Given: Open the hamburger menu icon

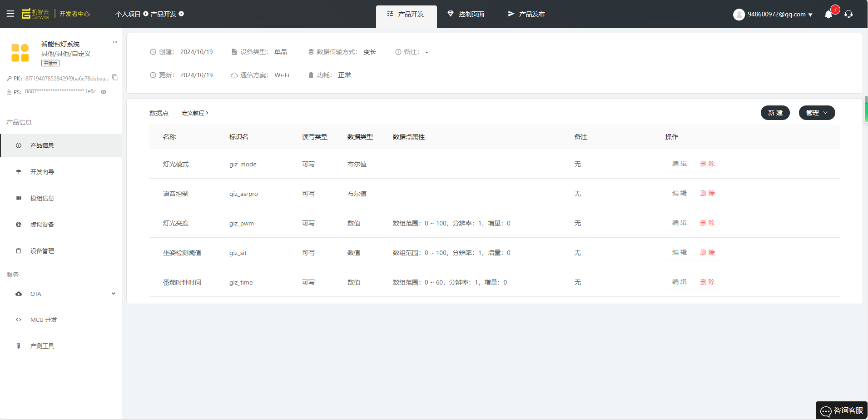Looking at the screenshot, I should [10, 14].
